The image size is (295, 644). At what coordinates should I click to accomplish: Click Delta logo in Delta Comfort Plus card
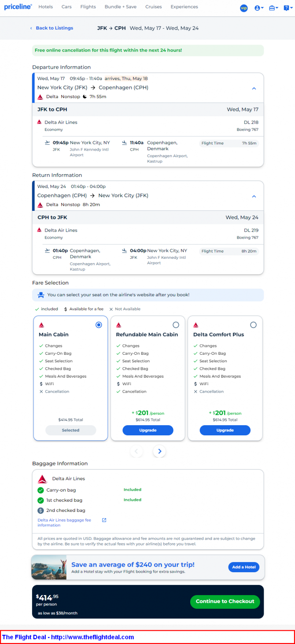(x=196, y=325)
